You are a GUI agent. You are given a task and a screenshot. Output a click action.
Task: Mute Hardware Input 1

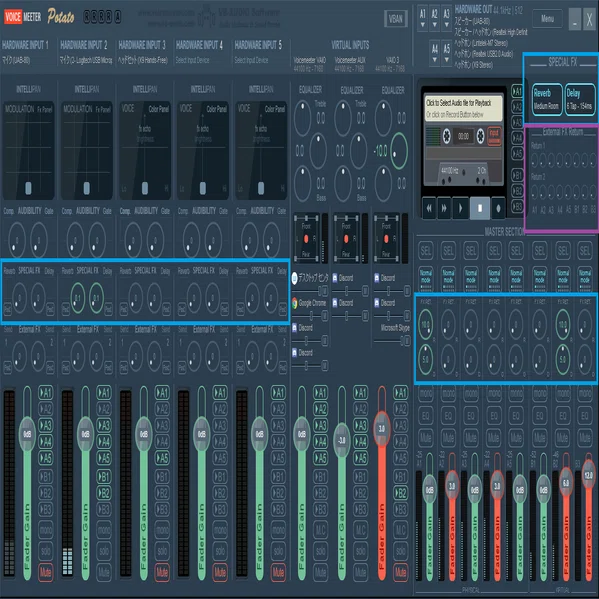45,572
